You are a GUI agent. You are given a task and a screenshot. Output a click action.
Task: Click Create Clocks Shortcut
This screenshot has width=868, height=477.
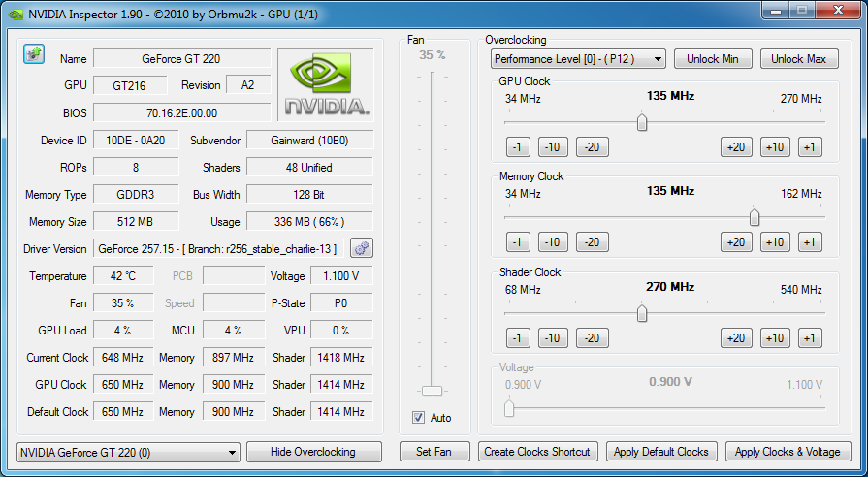pyautogui.click(x=538, y=452)
